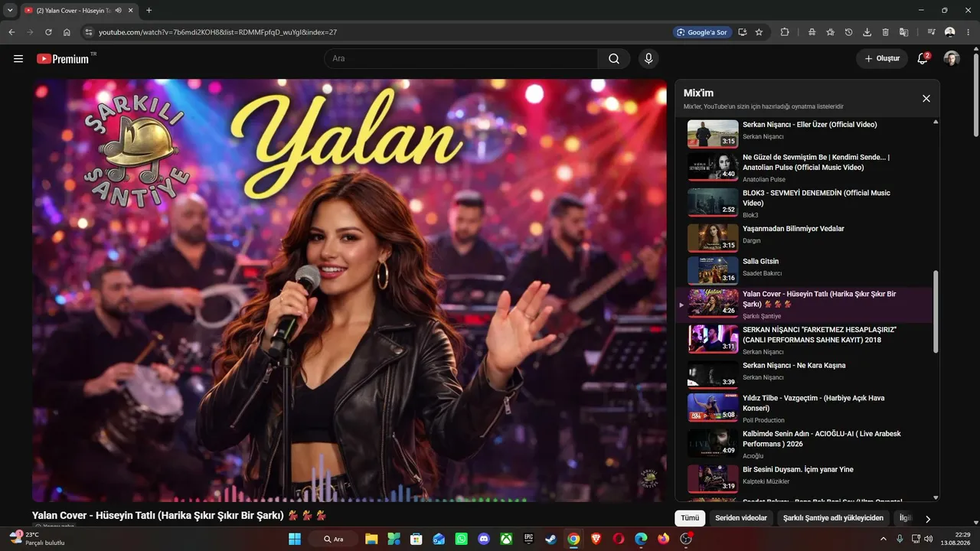980x551 pixels.
Task: Click the video player to pause playback
Action: [349, 290]
